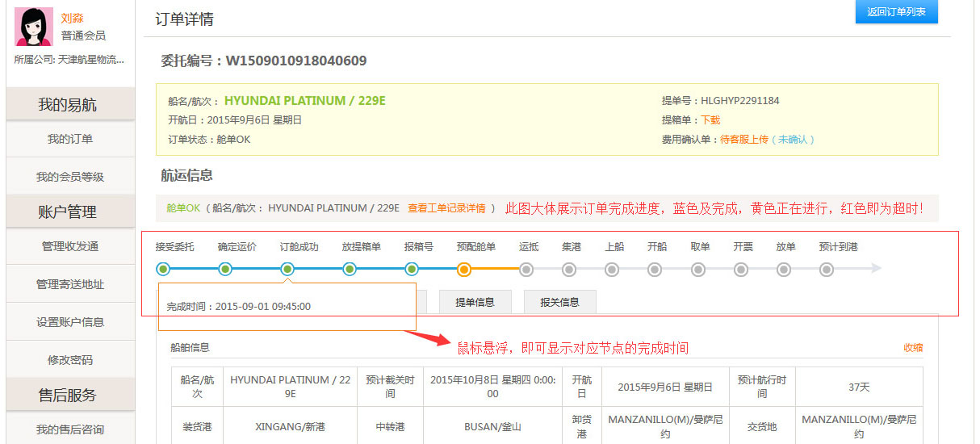Click the 确定运价 progress node

(225, 269)
